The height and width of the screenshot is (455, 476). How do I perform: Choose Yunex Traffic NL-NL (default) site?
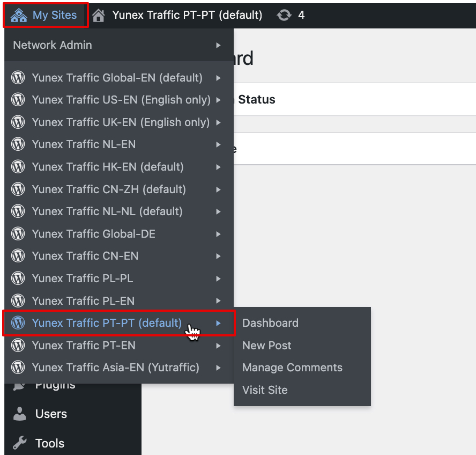tap(107, 211)
